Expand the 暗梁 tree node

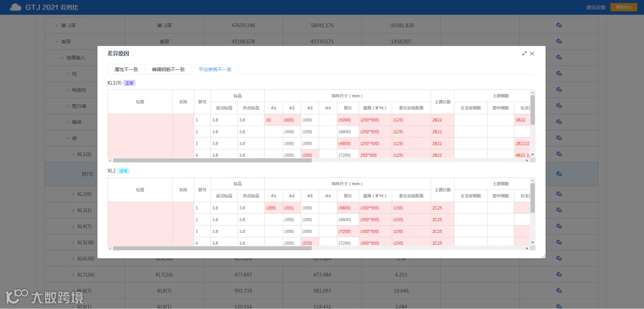click(x=68, y=122)
